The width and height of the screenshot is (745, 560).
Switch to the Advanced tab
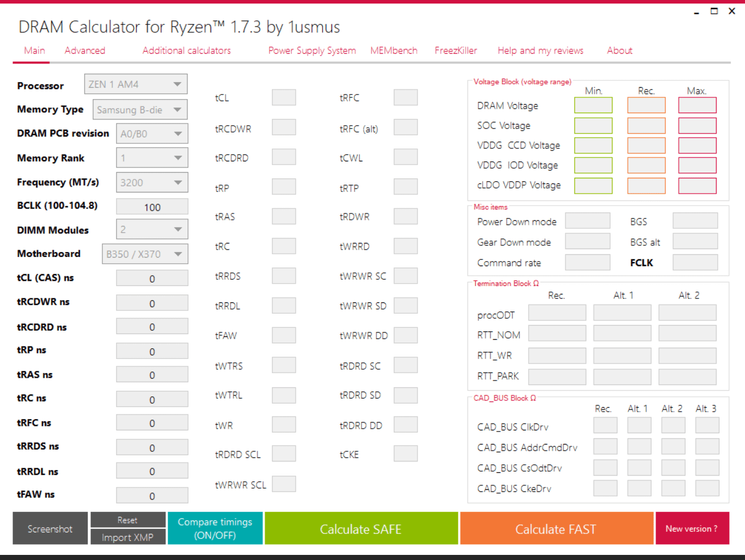(x=85, y=50)
